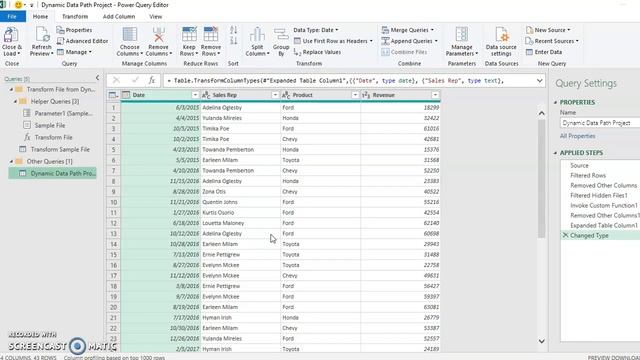Sort descending with the Z-A icon
640x360 pixels.
coord(233,40)
